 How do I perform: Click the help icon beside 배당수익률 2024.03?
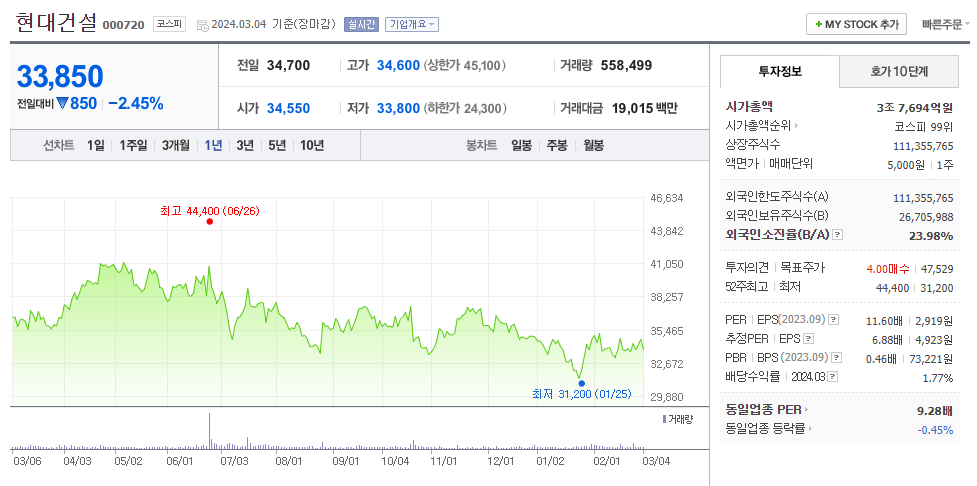tap(834, 376)
